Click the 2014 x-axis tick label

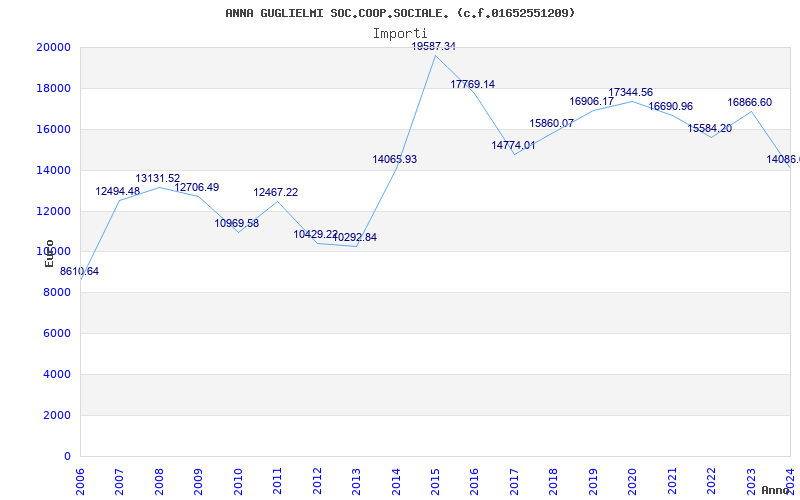coord(396,481)
